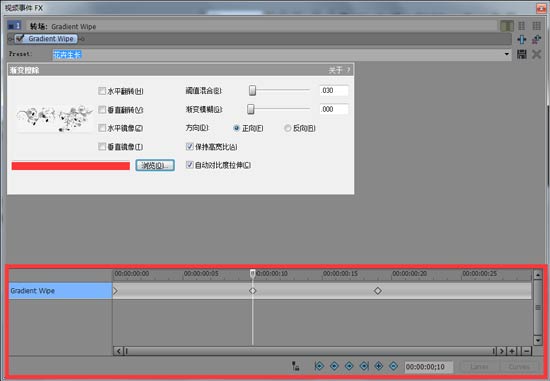Uncheck the 保持高宽比(A) checkbox
550x381 pixels.
189,147
